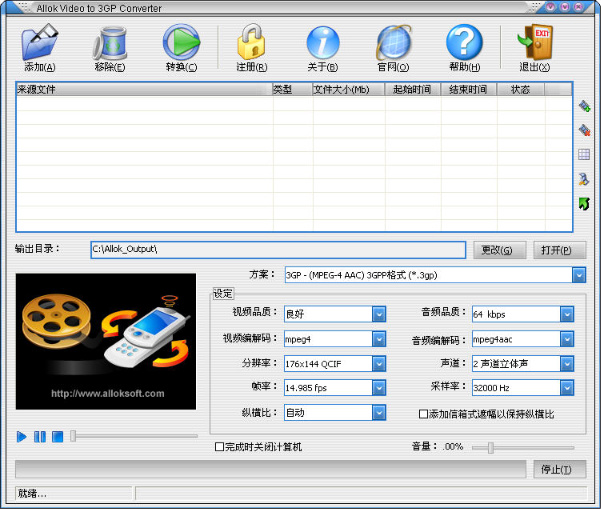Viewport: 601px width, 509px height.
Task: Click the 状态 column header
Action: pos(520,89)
